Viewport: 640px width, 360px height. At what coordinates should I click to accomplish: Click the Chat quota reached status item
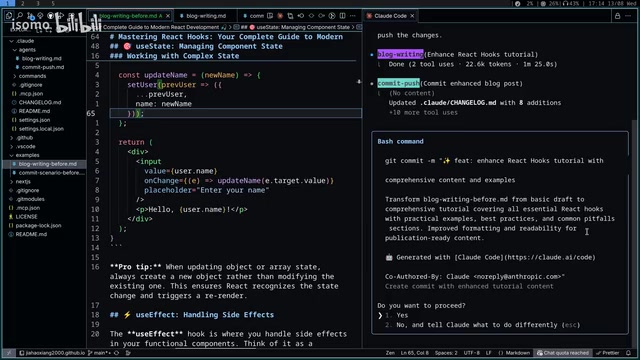click(x=563, y=353)
